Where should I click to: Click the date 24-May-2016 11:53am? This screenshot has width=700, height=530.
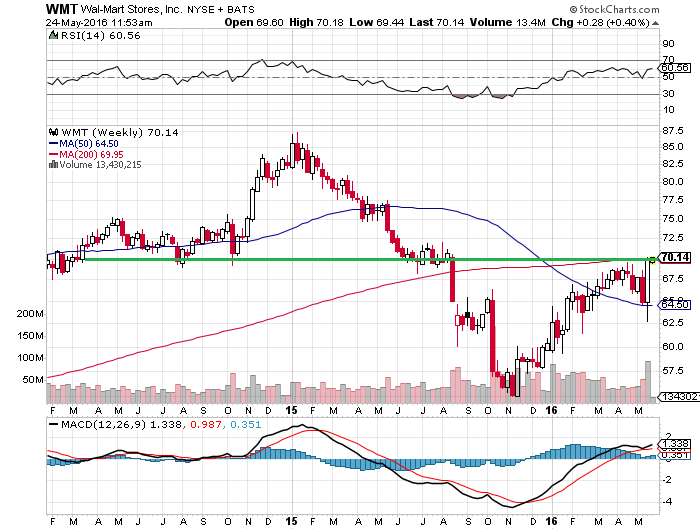(x=99, y=23)
